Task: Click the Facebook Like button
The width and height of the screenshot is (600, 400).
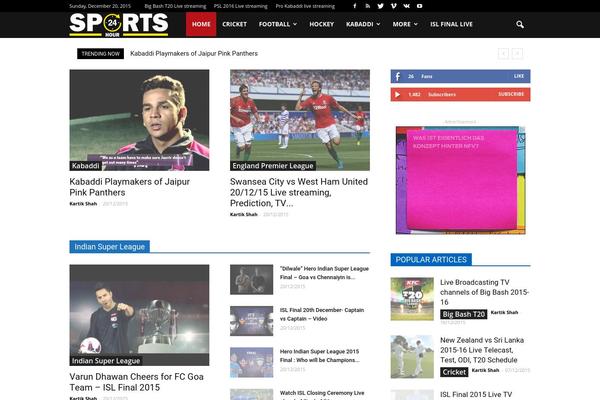Action: pos(518,76)
